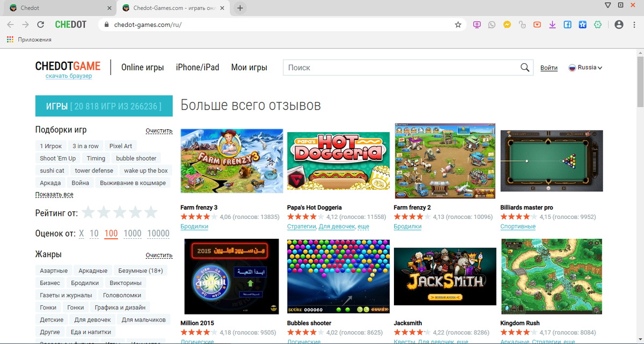Open the browser window dropdown triangle
Image resolution: width=644 pixels, height=344 pixels.
click(x=607, y=5)
